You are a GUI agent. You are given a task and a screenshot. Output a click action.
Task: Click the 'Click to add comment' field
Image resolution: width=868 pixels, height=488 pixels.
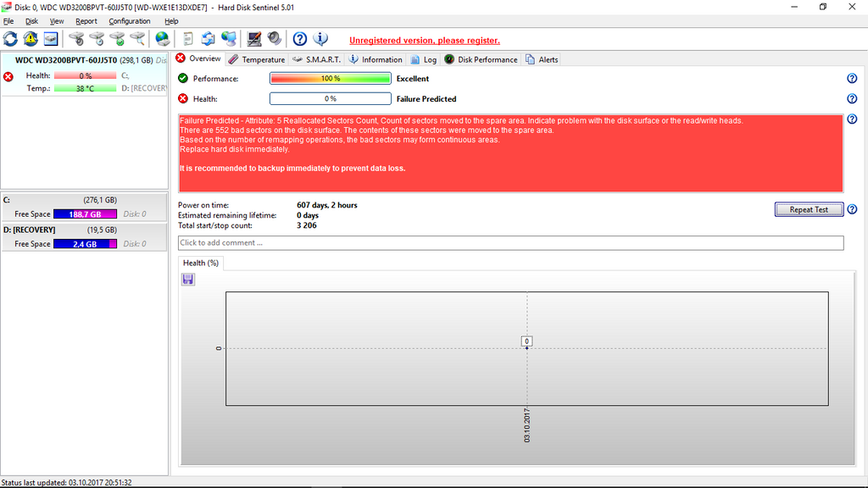511,243
